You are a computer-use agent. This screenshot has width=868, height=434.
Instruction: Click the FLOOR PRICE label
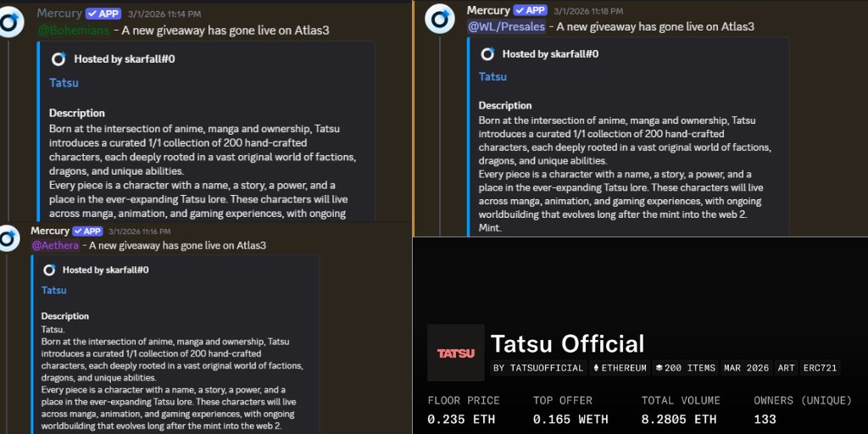click(464, 400)
